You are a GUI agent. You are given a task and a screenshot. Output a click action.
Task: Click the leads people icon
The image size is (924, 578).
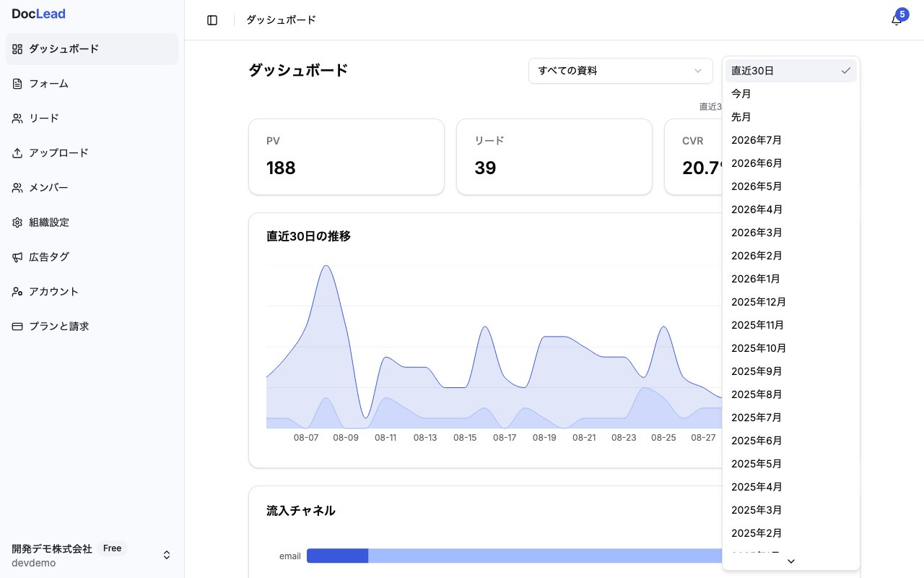tap(17, 118)
